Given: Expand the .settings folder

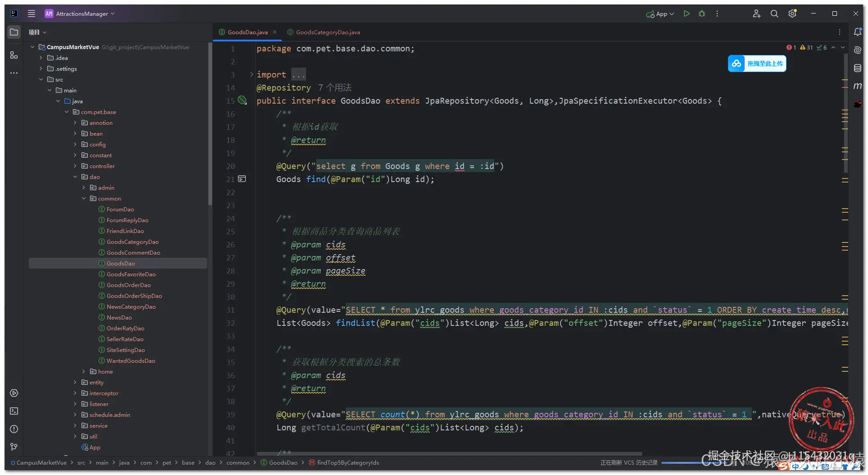Looking at the screenshot, I should click(x=41, y=69).
